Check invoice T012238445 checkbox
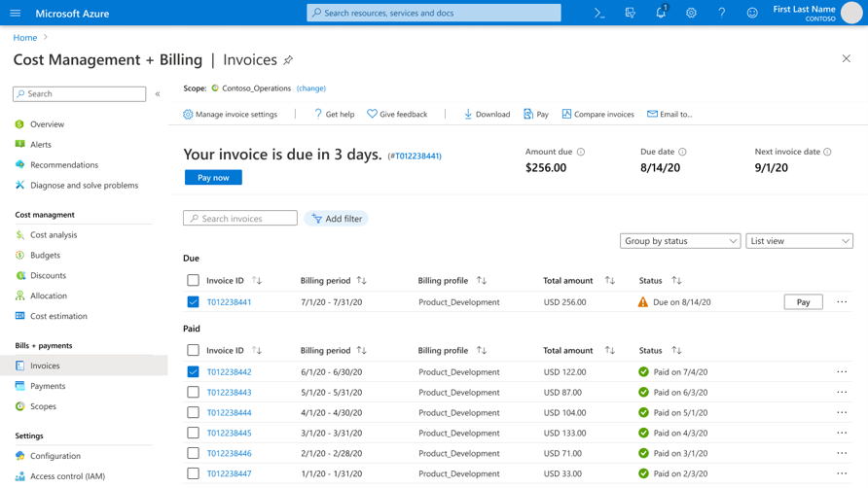Screen dimensions: 868x488 coord(193,433)
